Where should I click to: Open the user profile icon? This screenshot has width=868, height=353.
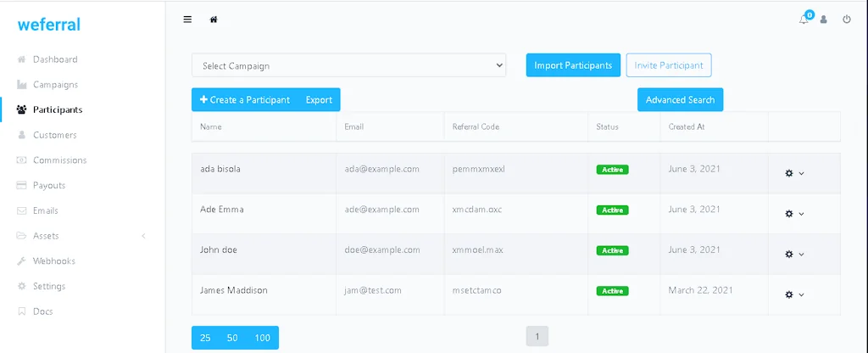coord(824,20)
